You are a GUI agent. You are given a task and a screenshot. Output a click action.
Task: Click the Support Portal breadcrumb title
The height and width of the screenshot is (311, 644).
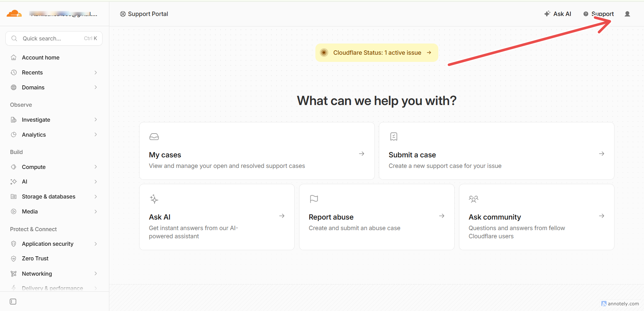(148, 14)
